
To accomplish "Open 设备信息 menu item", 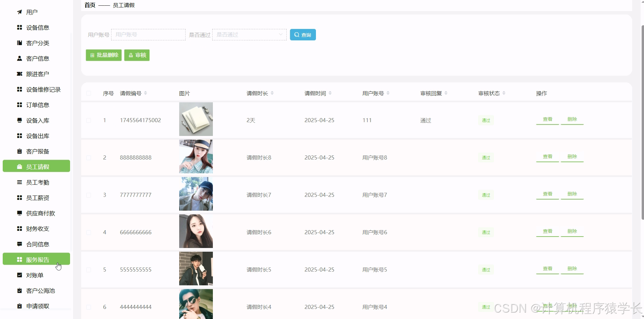I will coord(36,28).
